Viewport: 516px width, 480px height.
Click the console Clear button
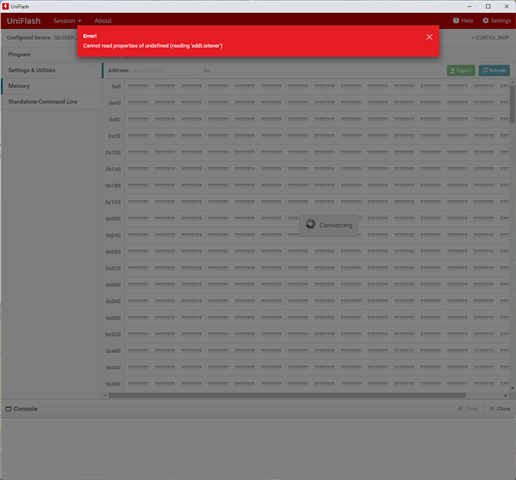tap(468, 409)
